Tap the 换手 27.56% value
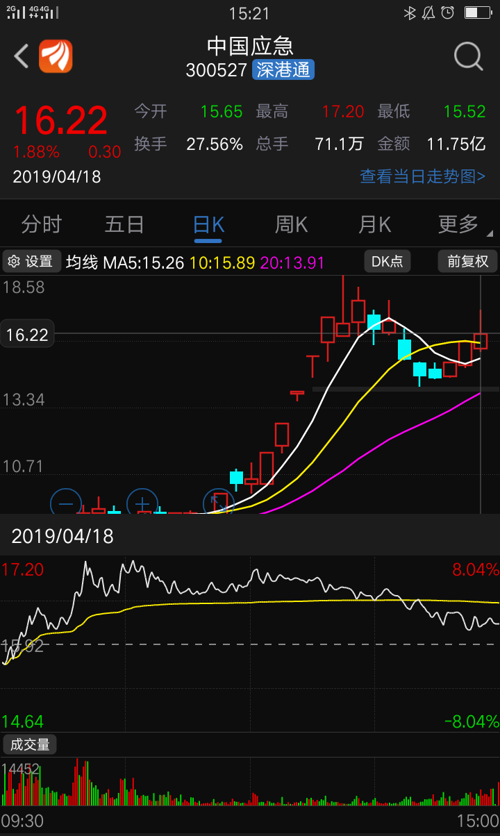The width and height of the screenshot is (500, 836). pos(214,144)
